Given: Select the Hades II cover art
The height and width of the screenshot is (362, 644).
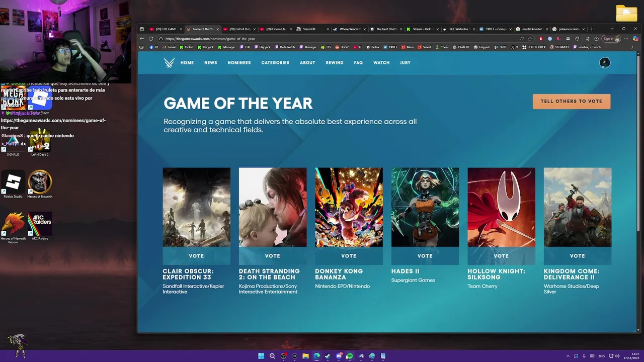Looking at the screenshot, I should 425,207.
